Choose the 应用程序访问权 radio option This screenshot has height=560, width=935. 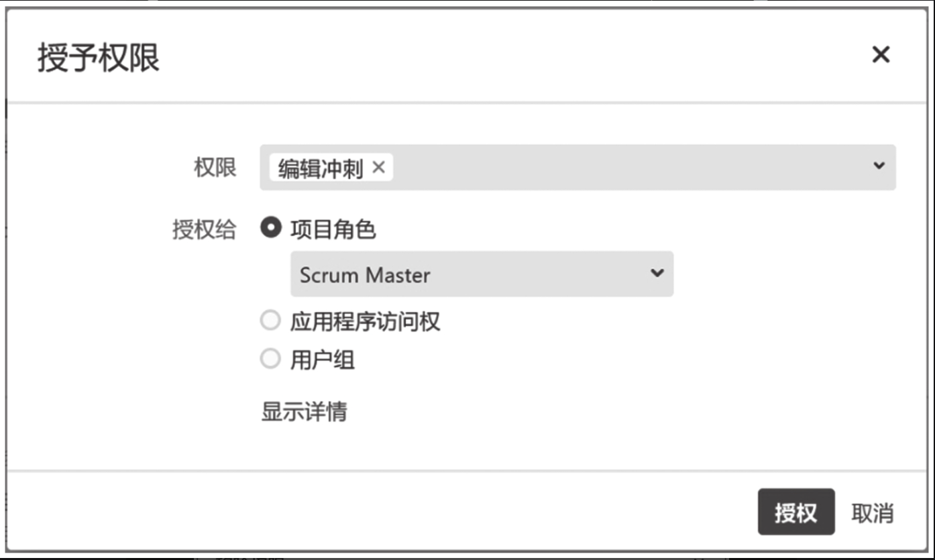pyautogui.click(x=270, y=321)
